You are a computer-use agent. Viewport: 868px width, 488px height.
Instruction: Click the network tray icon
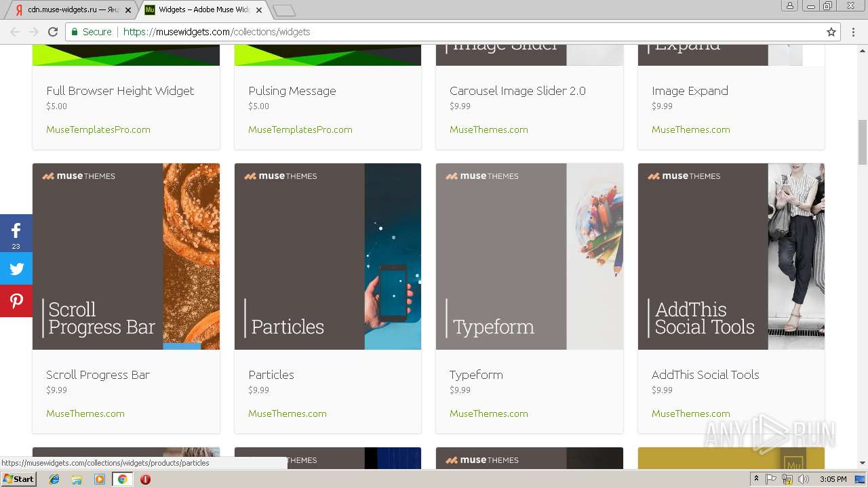point(787,479)
